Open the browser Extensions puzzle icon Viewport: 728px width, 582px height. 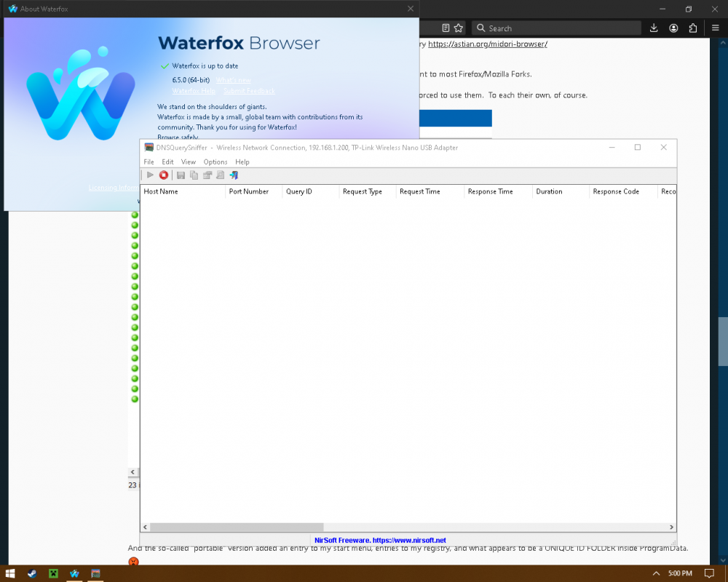pos(693,28)
